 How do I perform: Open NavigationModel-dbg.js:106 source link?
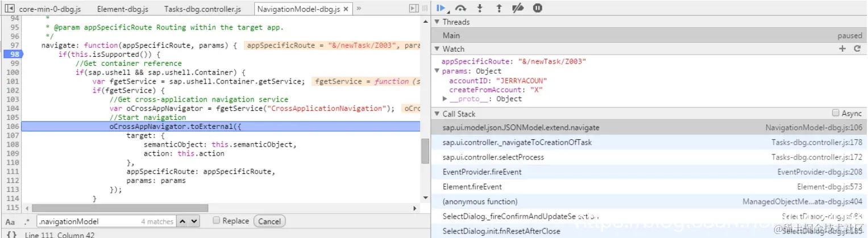point(813,128)
